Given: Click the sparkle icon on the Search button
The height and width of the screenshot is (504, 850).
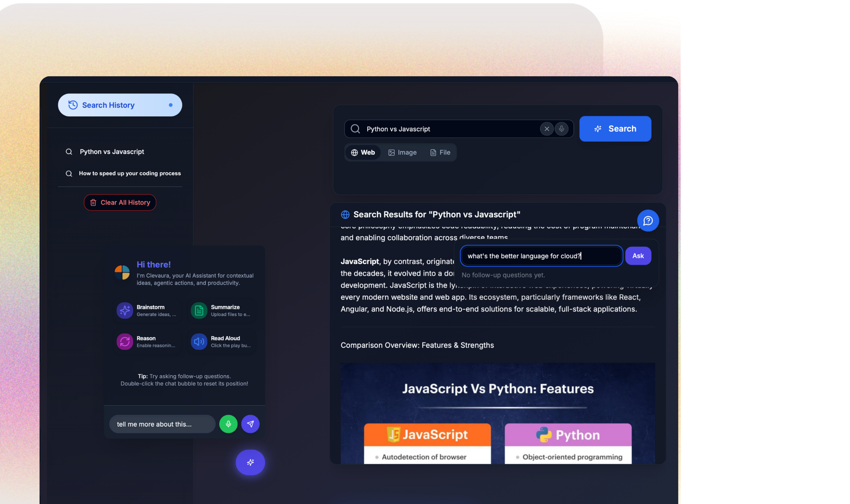Looking at the screenshot, I should (x=598, y=129).
